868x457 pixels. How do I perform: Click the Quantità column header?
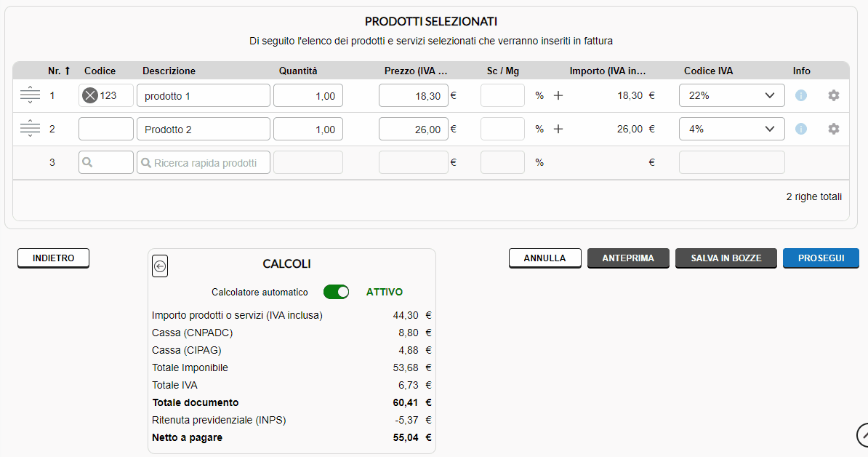[298, 71]
